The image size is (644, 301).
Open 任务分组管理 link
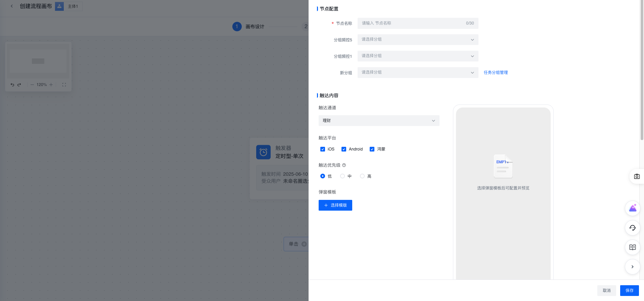(x=496, y=73)
